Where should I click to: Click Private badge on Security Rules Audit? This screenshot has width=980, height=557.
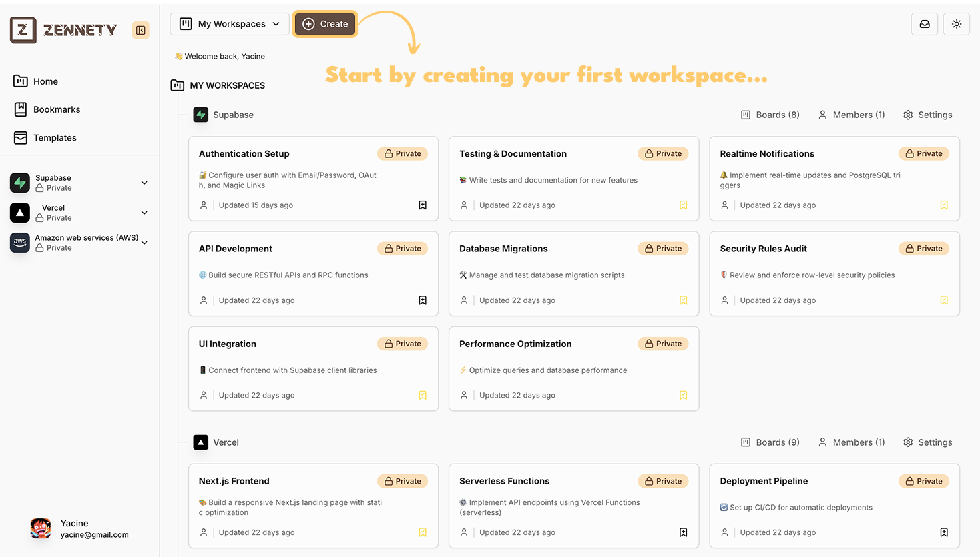pos(924,249)
